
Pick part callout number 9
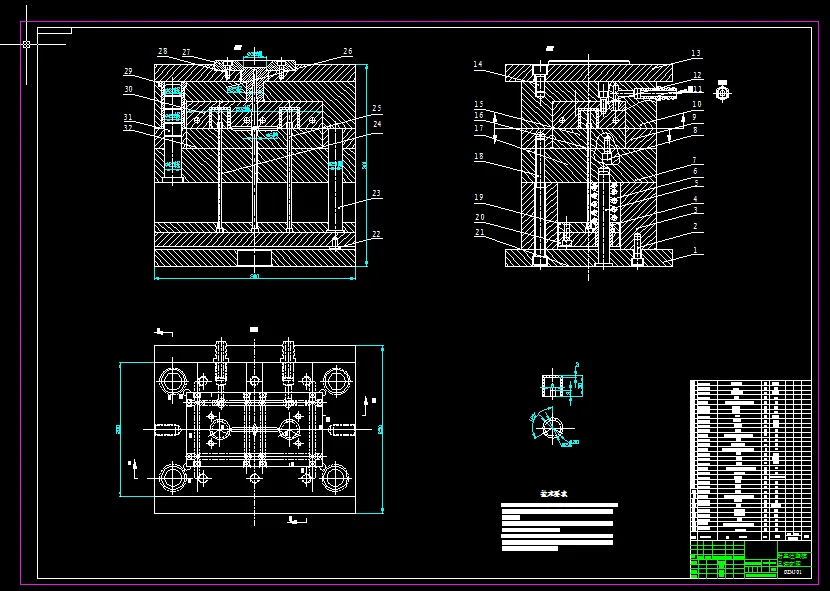[x=694, y=117]
